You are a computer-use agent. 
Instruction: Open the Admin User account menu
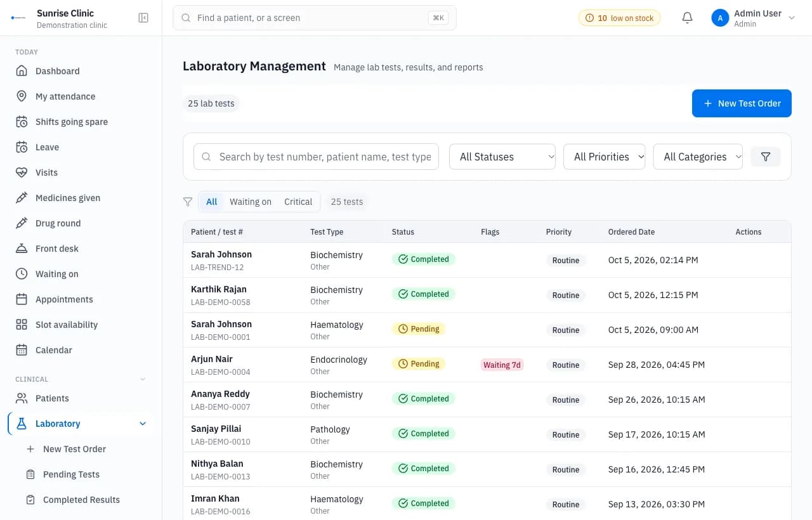coord(753,18)
